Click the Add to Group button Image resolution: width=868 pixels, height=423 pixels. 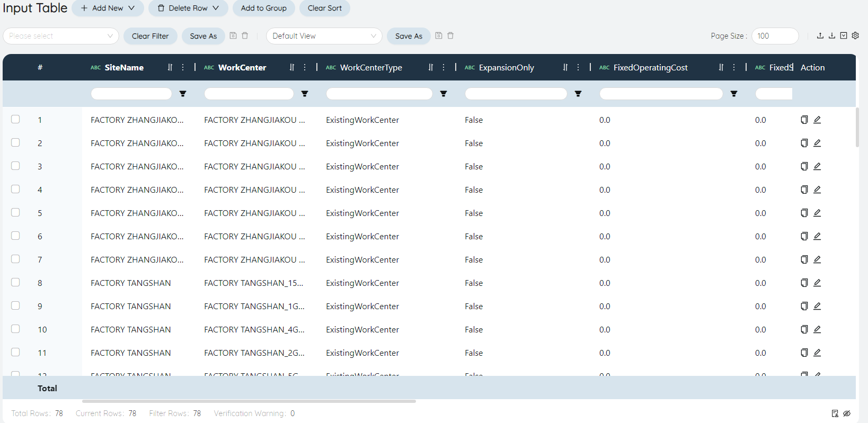point(264,8)
